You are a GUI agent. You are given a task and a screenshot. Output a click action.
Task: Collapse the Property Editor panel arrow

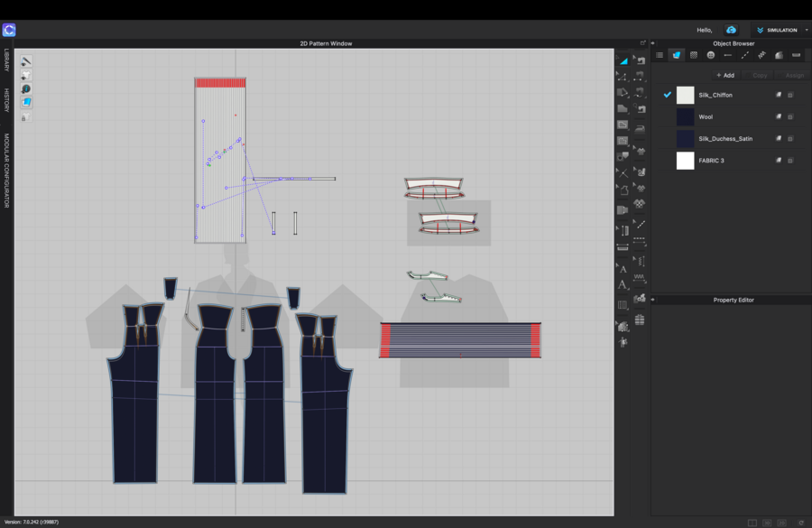[653, 300]
